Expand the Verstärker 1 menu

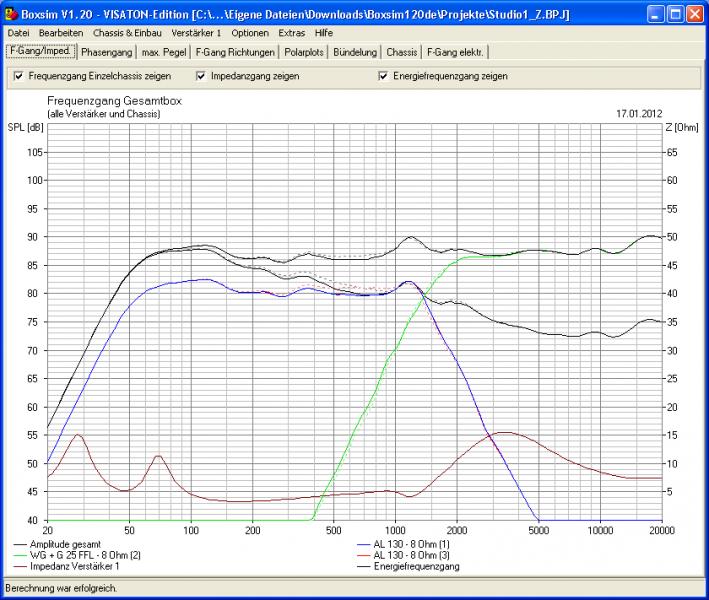196,33
